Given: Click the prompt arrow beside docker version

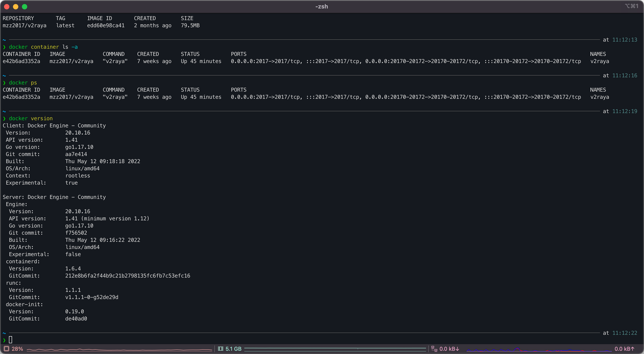Looking at the screenshot, I should (5, 118).
